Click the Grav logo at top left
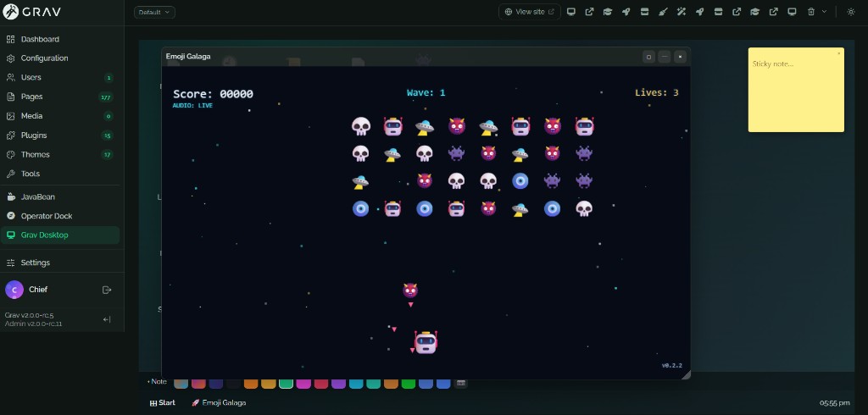 pyautogui.click(x=32, y=12)
